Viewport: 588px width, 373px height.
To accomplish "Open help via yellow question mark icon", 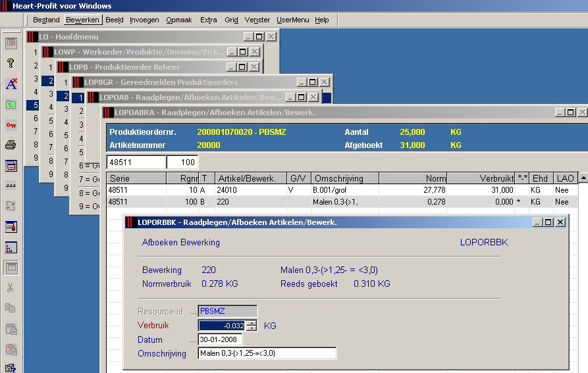I will point(11,63).
